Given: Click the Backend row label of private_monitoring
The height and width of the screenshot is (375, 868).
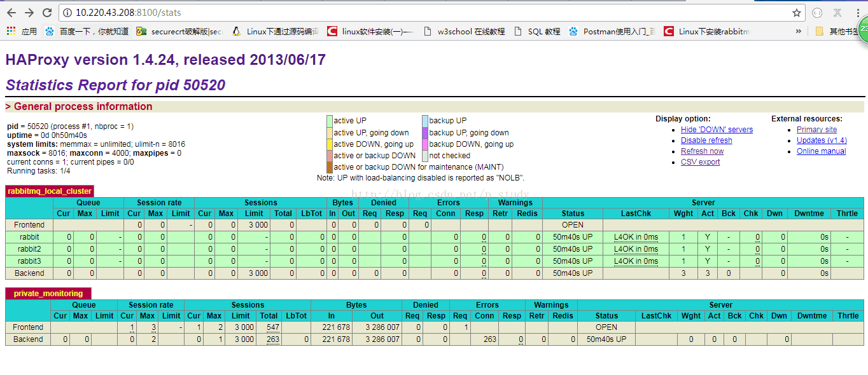Looking at the screenshot, I should [28, 339].
